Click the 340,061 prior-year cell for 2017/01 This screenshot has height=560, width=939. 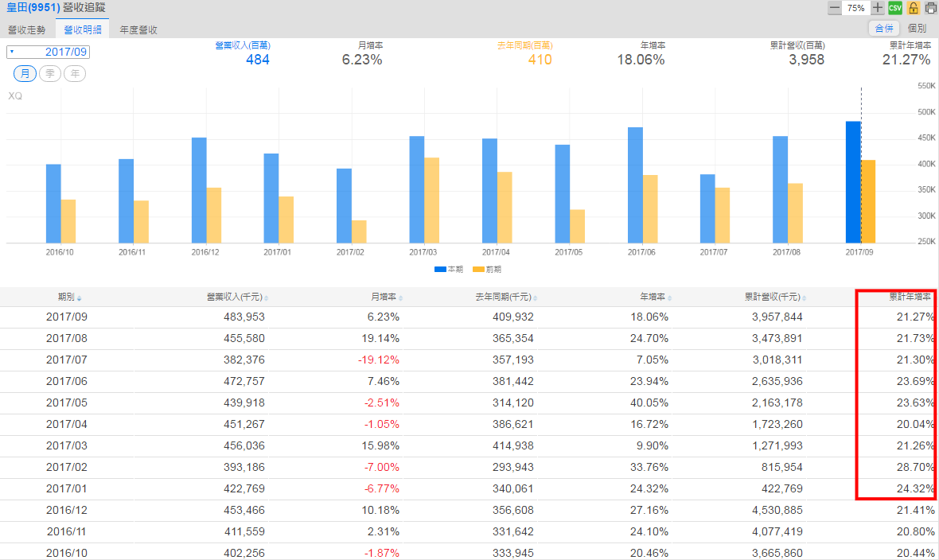click(513, 488)
